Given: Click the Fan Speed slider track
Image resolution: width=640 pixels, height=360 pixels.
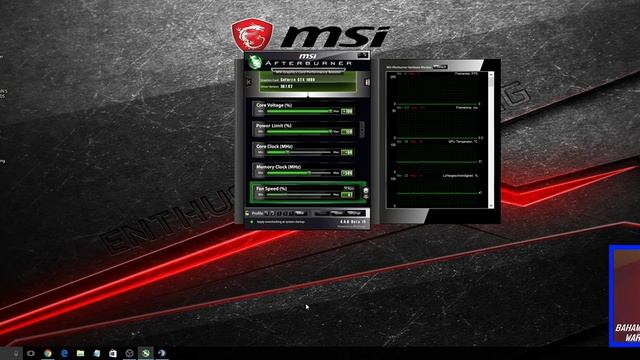Looking at the screenshot, I should pos(299,195).
